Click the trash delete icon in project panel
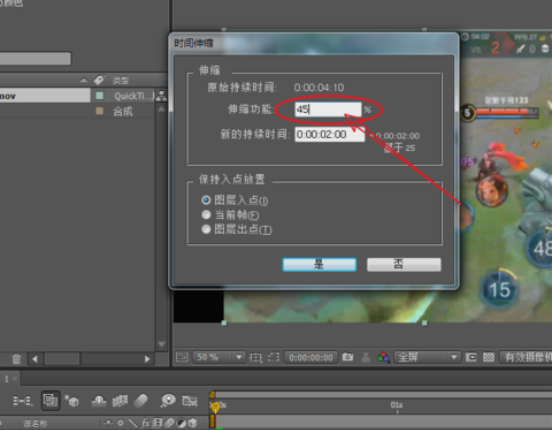 pyautogui.click(x=16, y=359)
